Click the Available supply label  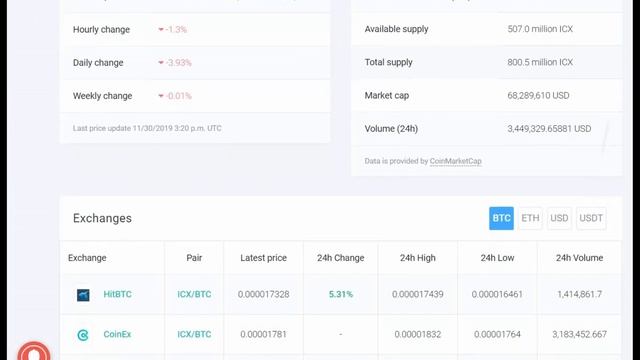(396, 29)
